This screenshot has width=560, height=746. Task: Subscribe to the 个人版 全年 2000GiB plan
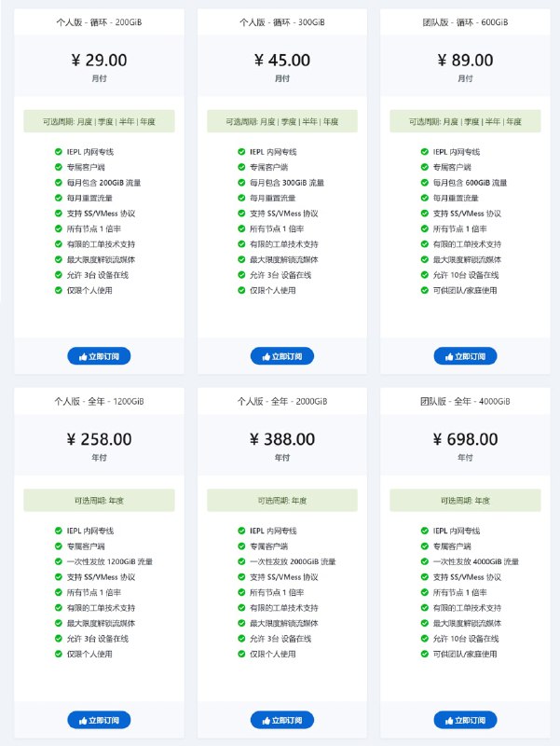click(282, 720)
